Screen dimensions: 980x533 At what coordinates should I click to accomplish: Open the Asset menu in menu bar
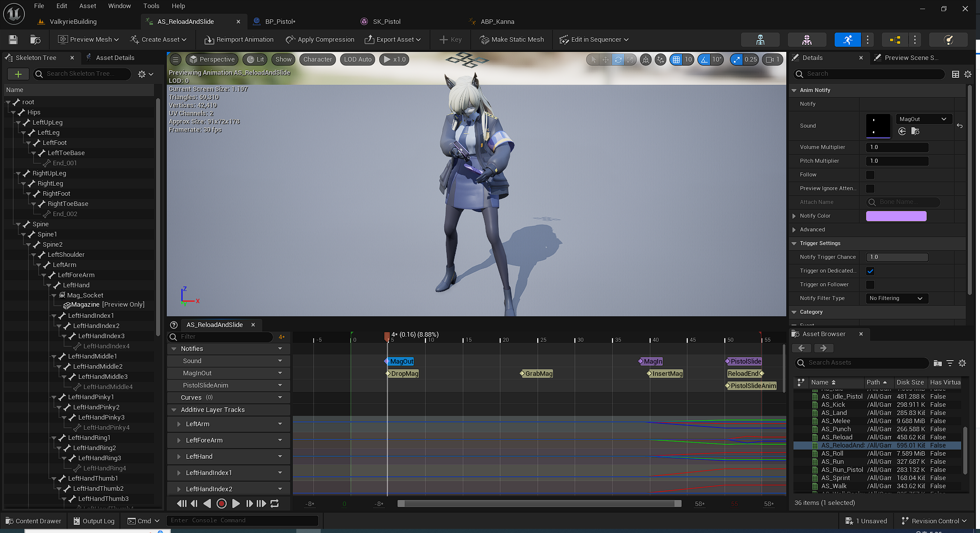pos(87,6)
